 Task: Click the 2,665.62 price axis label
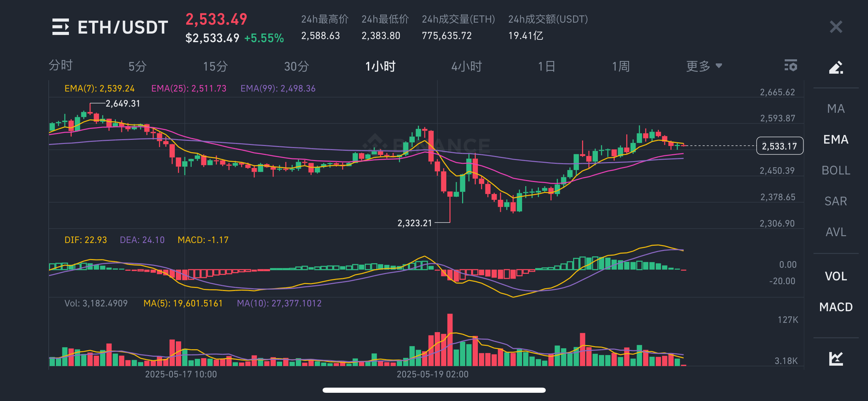tap(777, 92)
